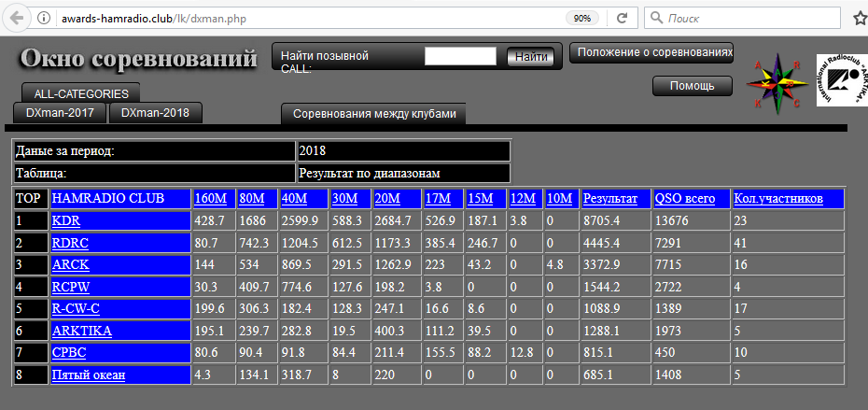868x410 pixels.
Task: Open the DXman-2018 tab
Action: click(155, 113)
